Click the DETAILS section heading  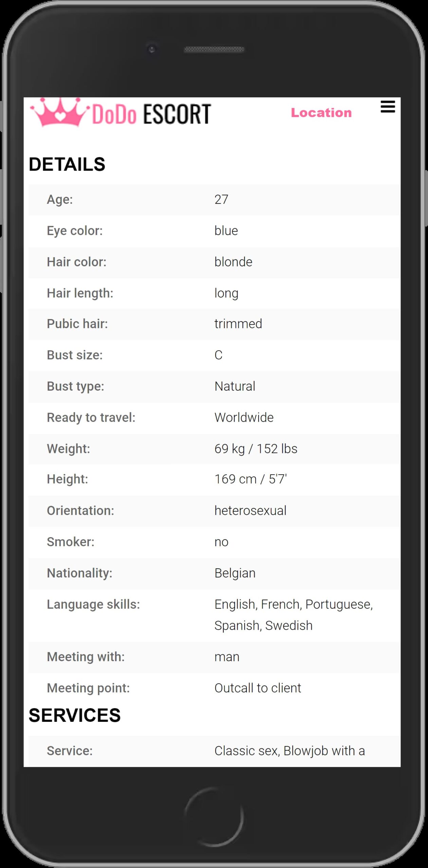[67, 164]
